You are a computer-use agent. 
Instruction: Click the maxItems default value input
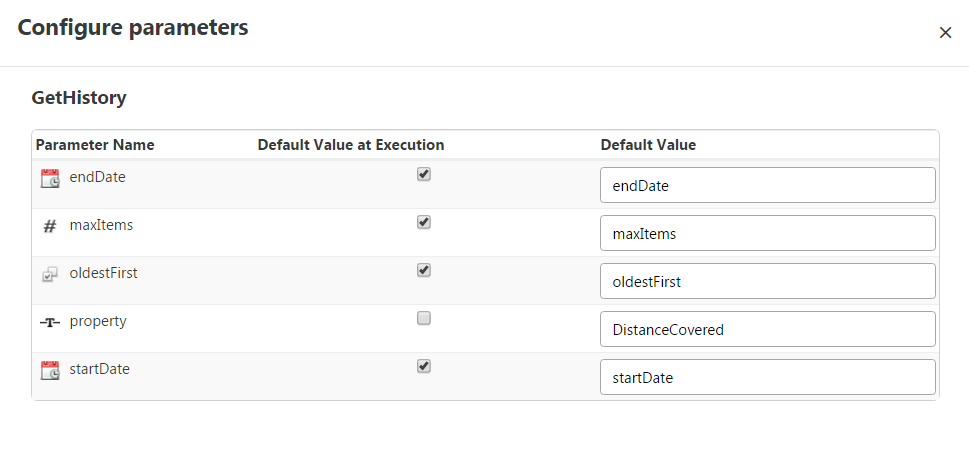pyautogui.click(x=767, y=233)
